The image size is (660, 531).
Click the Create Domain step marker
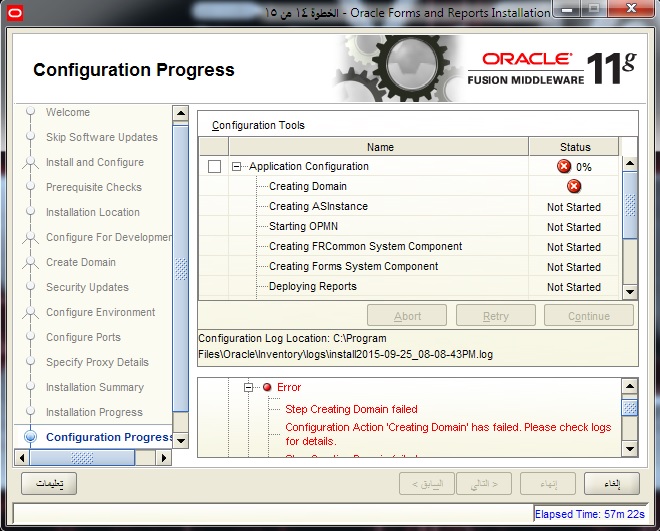(x=30, y=262)
